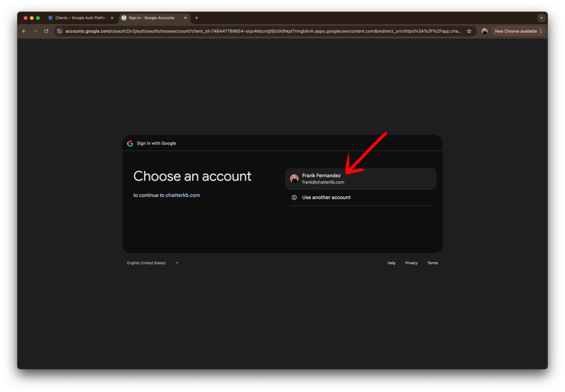Viewport: 565px width, 392px height.
Task: Open the Chrome three-dot menu
Action: [541, 31]
